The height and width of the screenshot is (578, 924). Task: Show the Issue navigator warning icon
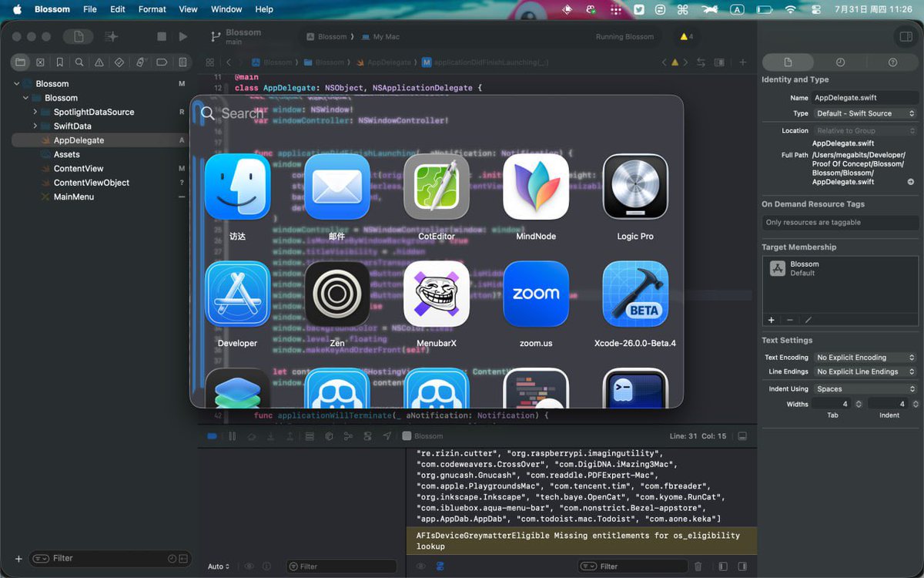click(99, 62)
